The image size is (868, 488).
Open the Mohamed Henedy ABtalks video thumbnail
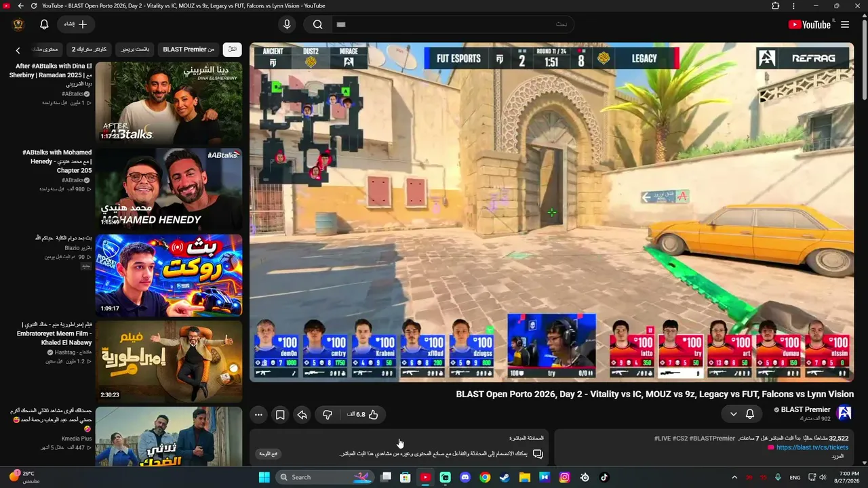tap(169, 189)
